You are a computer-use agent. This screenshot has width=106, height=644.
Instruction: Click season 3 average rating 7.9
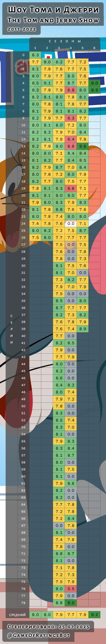point(59,615)
